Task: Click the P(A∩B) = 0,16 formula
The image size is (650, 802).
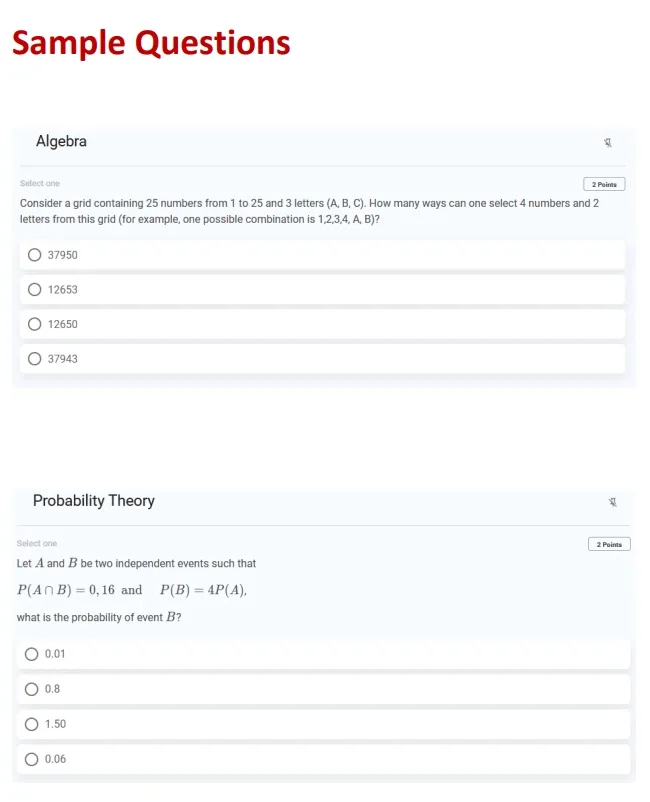Action: pyautogui.click(x=66, y=590)
